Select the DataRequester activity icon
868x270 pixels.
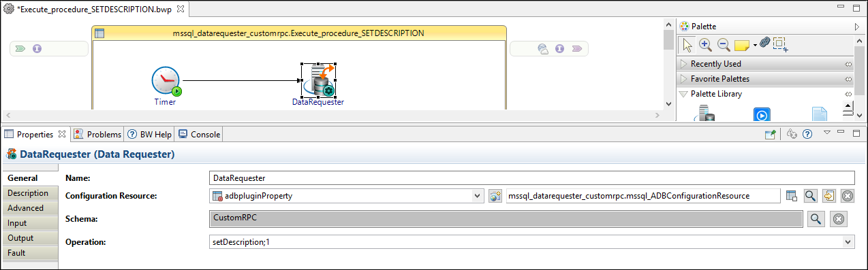click(x=319, y=80)
